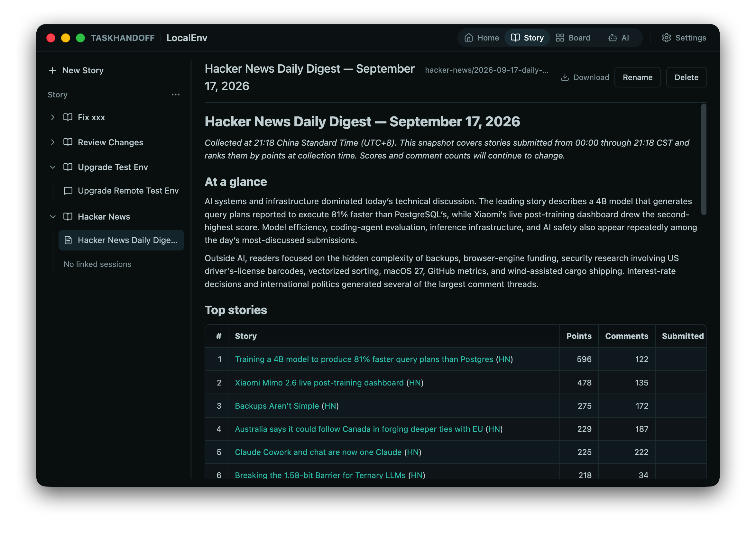This screenshot has height=535, width=756.
Task: Collapse the Upgrade Test Env story
Action: point(53,167)
